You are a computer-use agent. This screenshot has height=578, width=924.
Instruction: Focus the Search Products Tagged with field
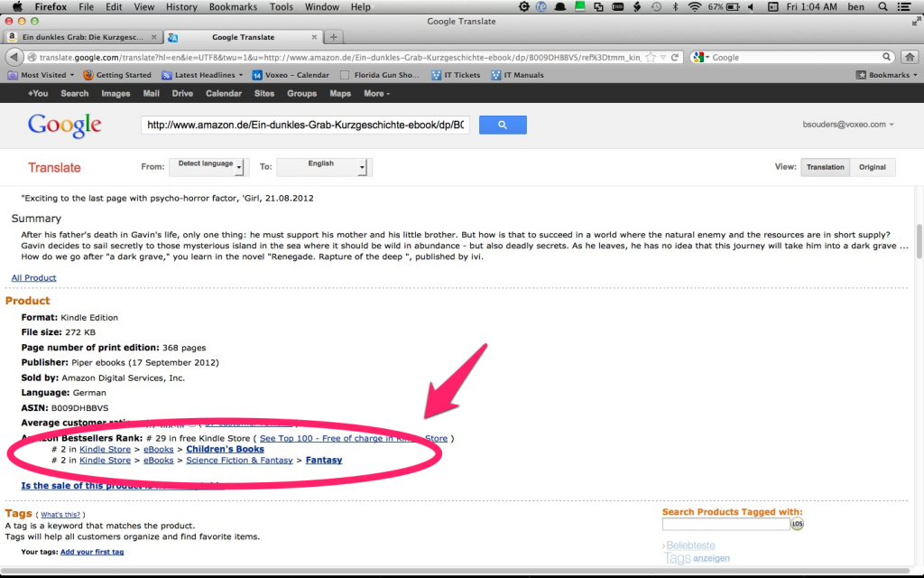pyautogui.click(x=726, y=524)
